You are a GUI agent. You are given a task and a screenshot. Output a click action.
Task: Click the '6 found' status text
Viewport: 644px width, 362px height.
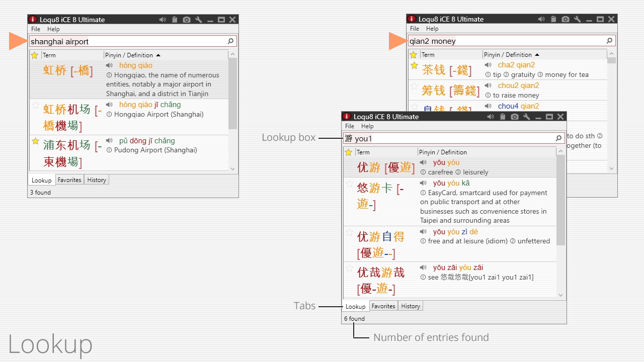355,319
